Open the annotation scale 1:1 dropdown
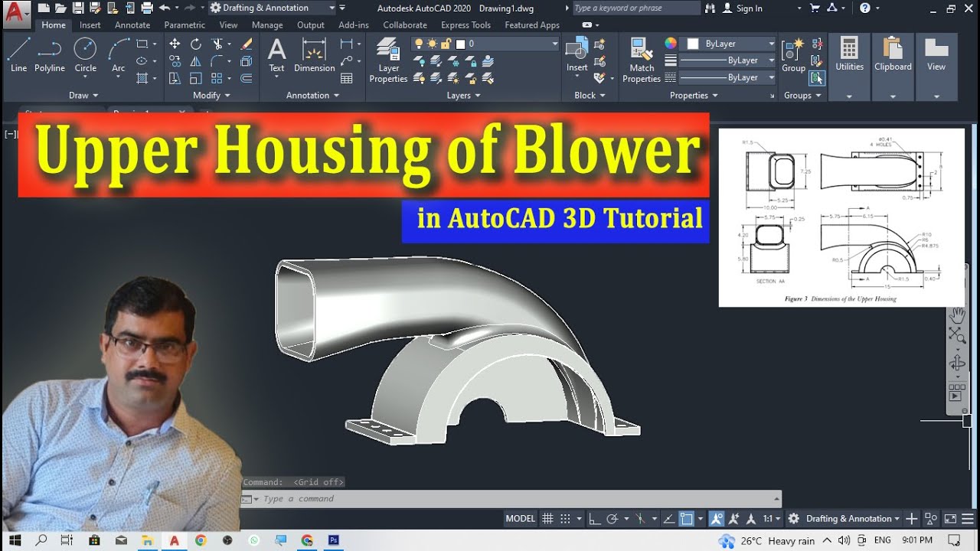The width and height of the screenshot is (980, 551). [772, 519]
